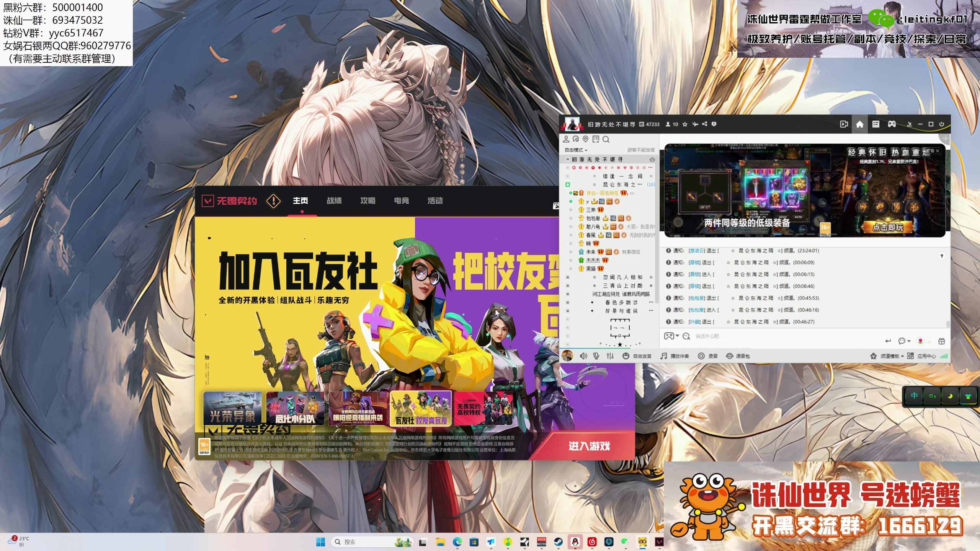Click the Windows Start button

(x=320, y=542)
